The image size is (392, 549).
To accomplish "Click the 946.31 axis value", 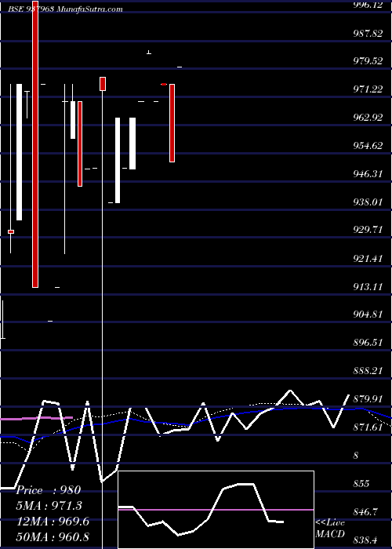I will (x=368, y=173).
